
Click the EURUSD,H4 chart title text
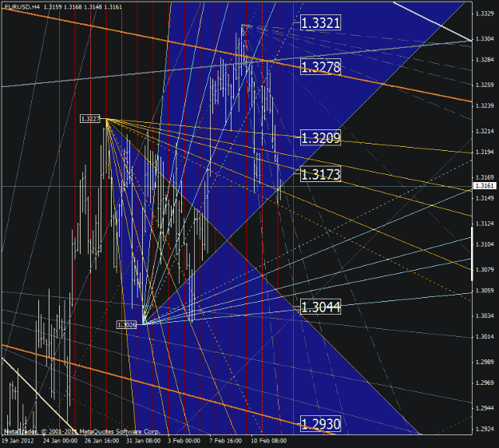coord(22,6)
